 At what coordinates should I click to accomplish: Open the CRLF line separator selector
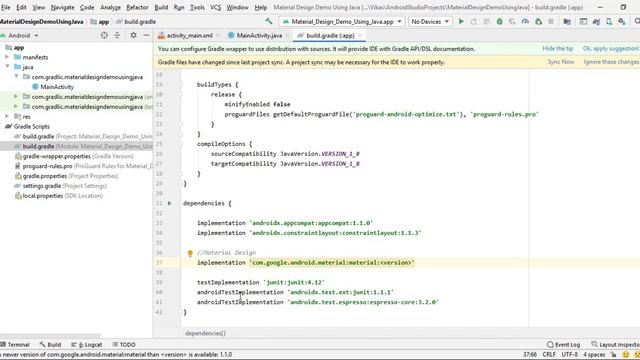click(x=549, y=354)
